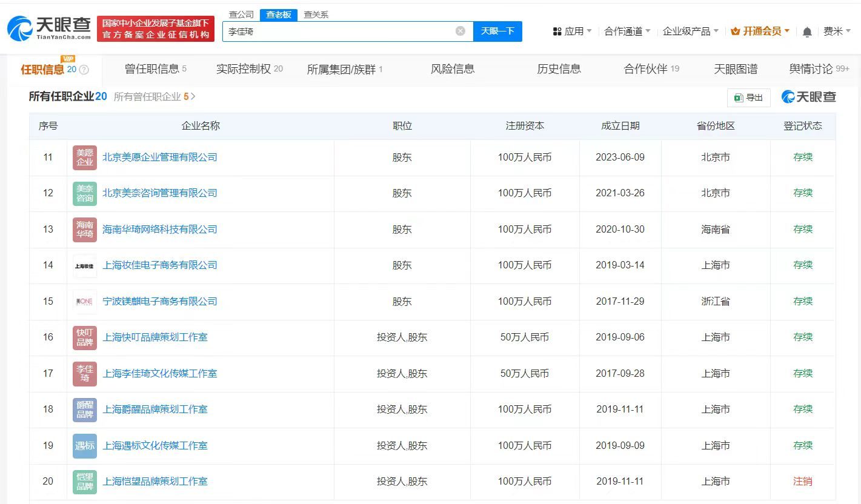Click the 天眼一下 search button
The height and width of the screenshot is (504, 861).
(497, 31)
